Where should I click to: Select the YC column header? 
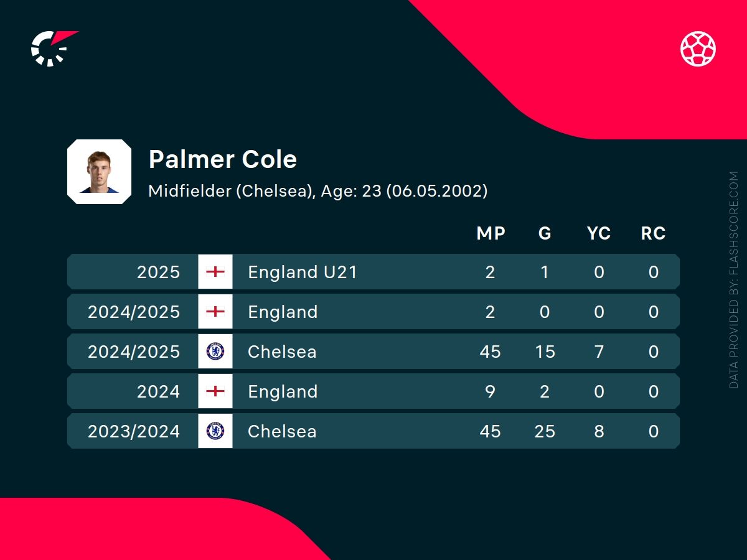click(x=599, y=233)
